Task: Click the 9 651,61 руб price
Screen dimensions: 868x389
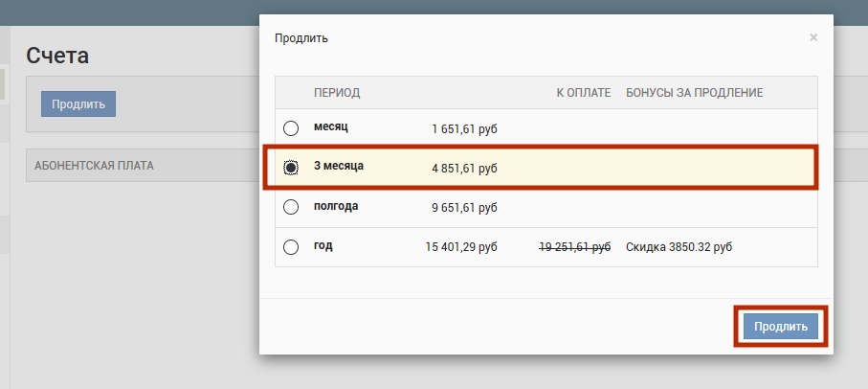Action: click(x=464, y=207)
